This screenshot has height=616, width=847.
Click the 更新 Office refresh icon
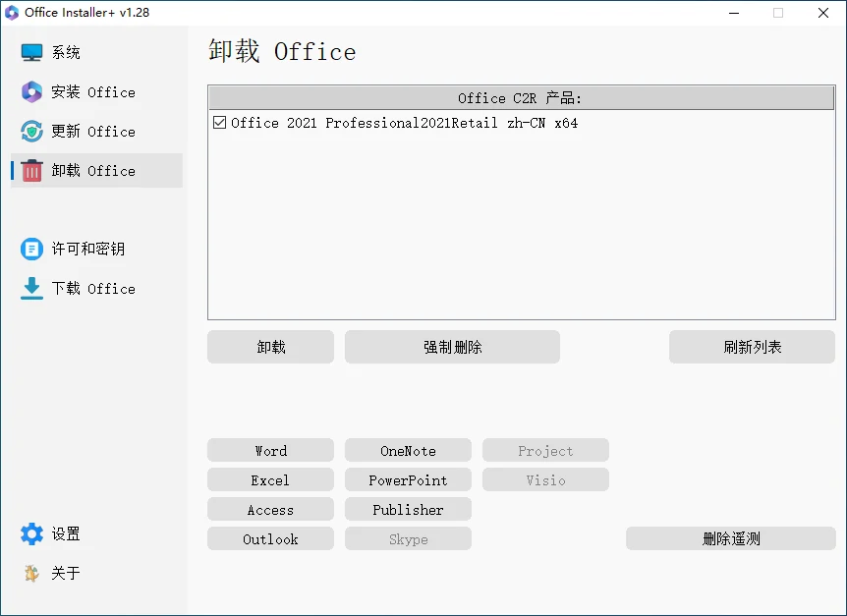(30, 131)
